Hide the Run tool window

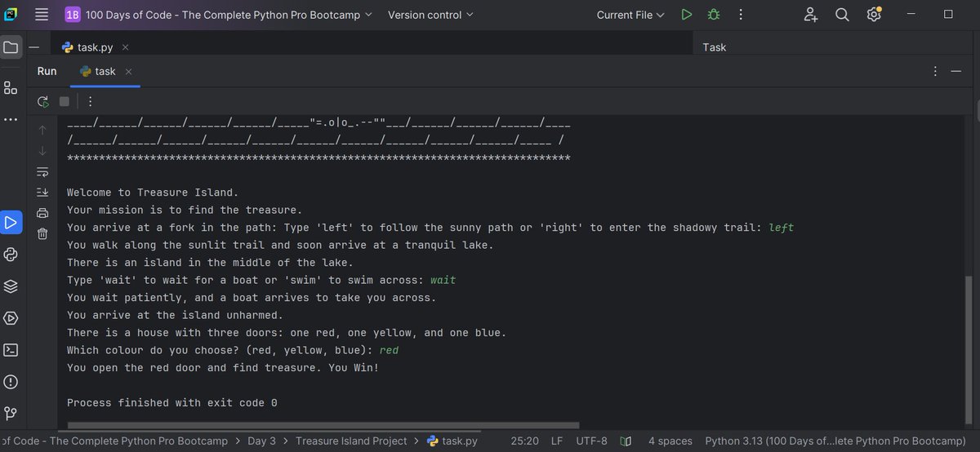(x=956, y=71)
